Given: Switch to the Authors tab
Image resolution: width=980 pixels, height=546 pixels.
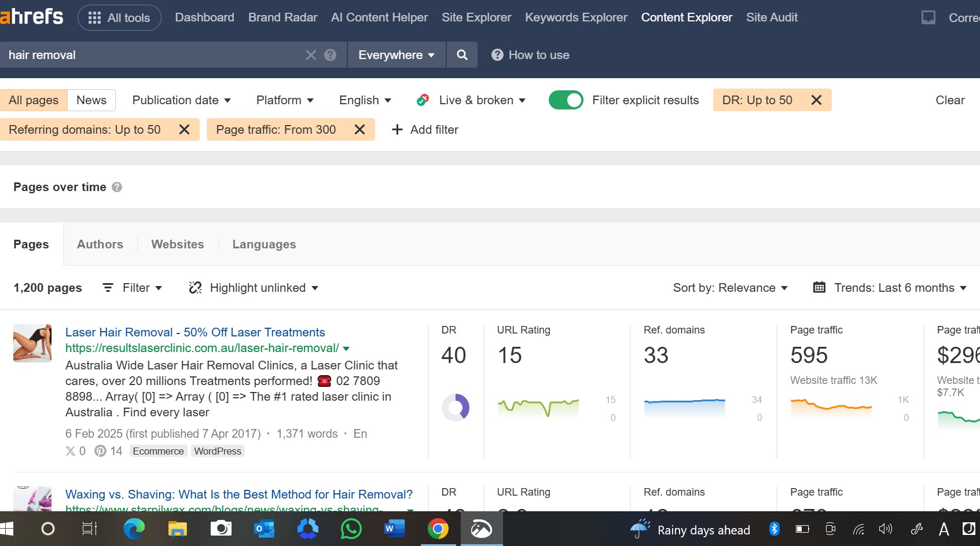Looking at the screenshot, I should [100, 244].
